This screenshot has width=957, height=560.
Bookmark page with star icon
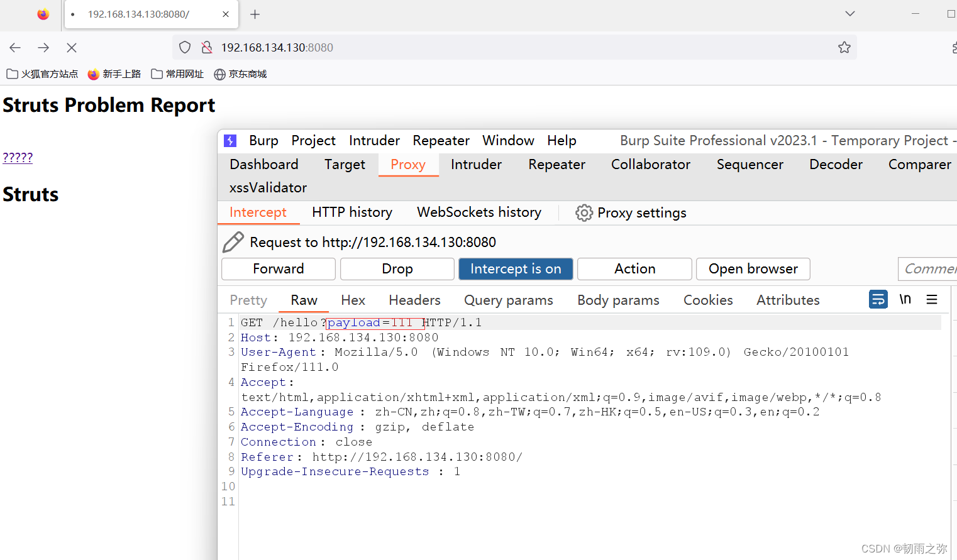(844, 47)
